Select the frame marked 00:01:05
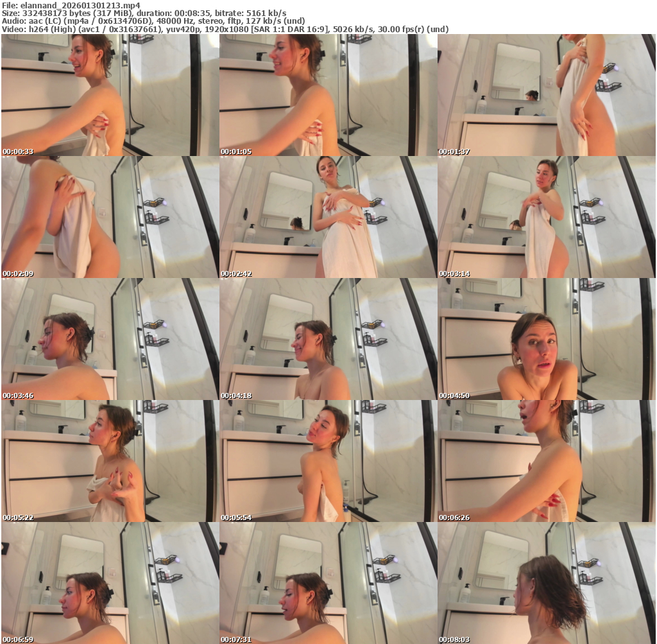The width and height of the screenshot is (657, 644). click(328, 95)
